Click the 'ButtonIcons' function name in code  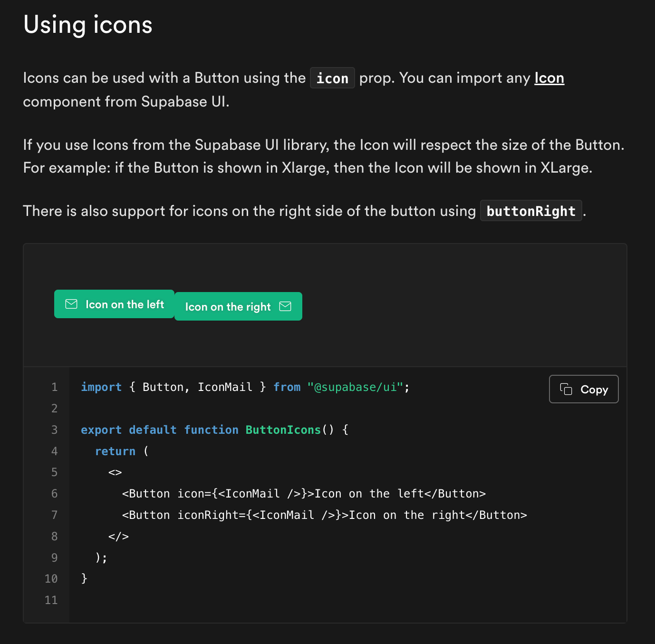click(283, 429)
